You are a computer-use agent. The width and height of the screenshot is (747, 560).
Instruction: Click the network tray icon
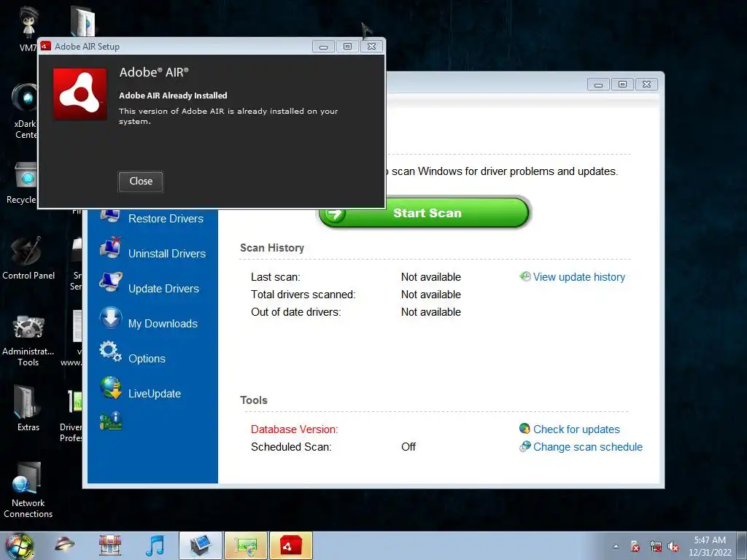pos(656,547)
